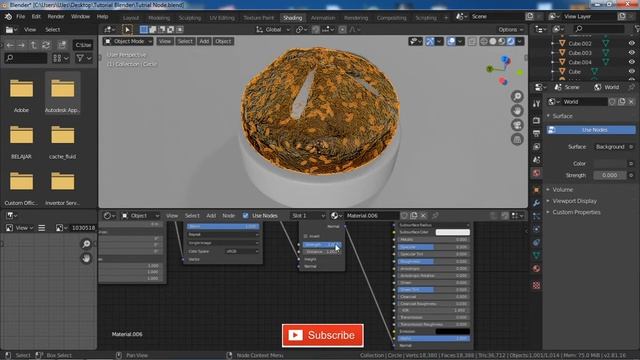Go to parent directory in file browser
Viewport: 640px width, 360px height.
click(x=34, y=45)
